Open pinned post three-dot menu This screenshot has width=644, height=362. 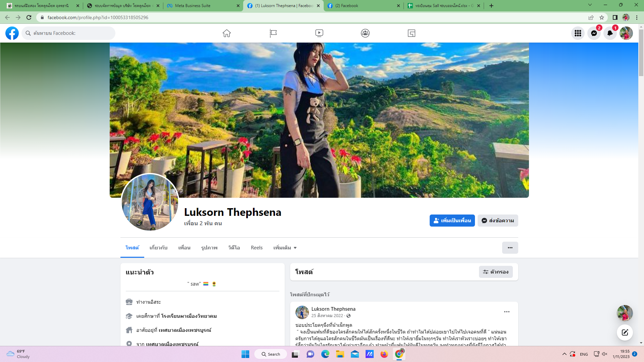(506, 312)
